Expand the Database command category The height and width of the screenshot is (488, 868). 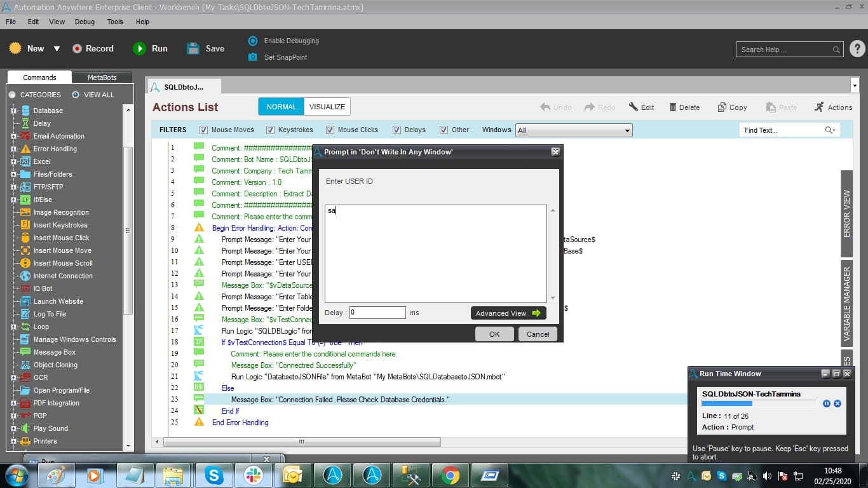[13, 111]
